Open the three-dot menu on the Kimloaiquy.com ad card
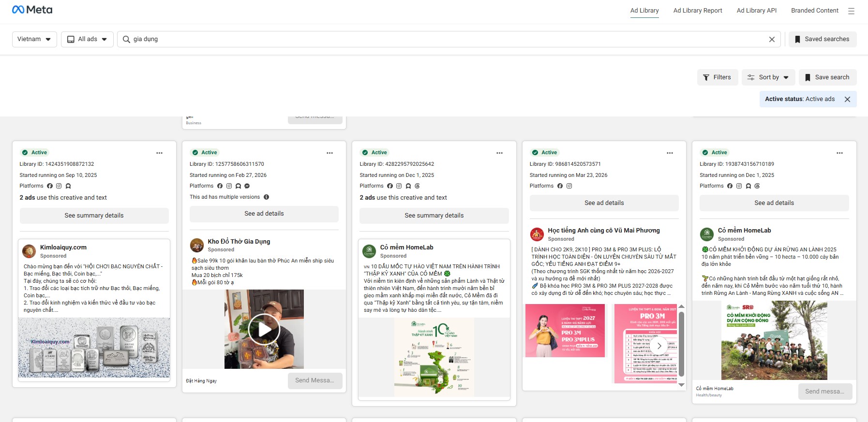The height and width of the screenshot is (422, 868). [159, 153]
